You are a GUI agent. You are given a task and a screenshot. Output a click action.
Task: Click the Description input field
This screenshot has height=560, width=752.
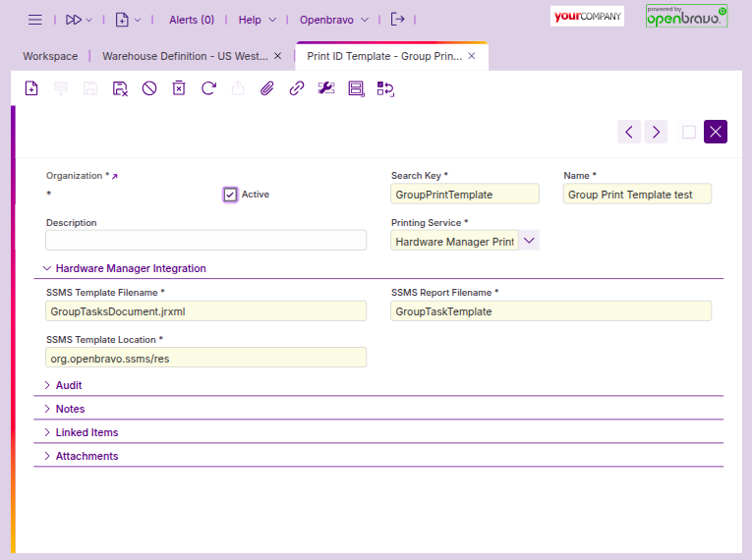(205, 241)
